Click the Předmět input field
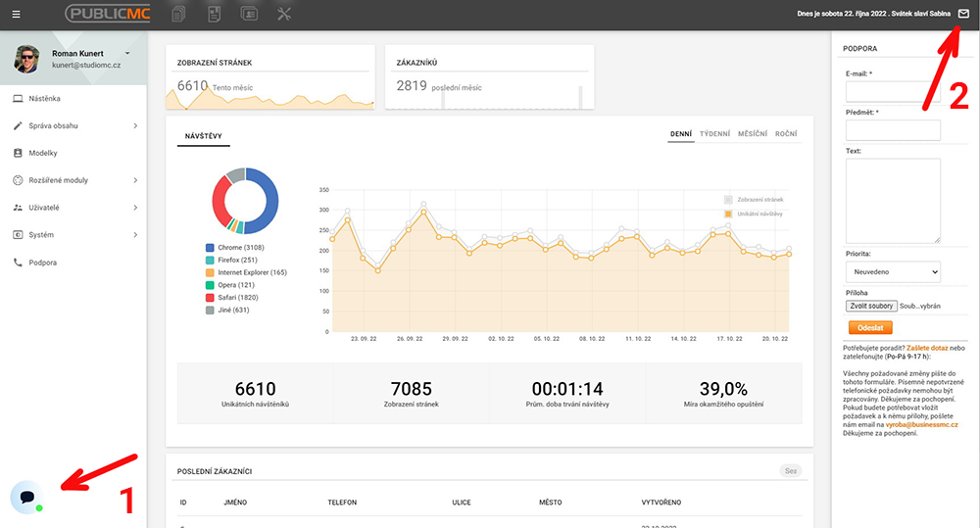 [x=893, y=130]
